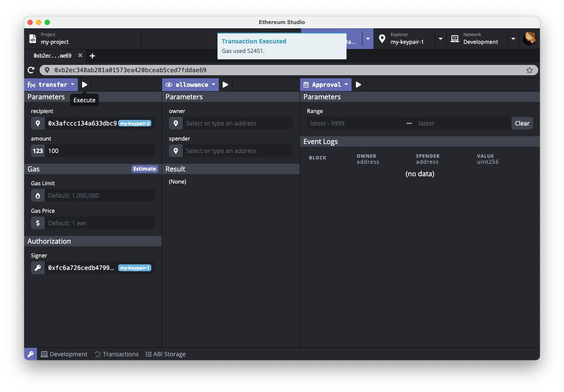The height and width of the screenshot is (392, 564).
Task: Execute the transfer function
Action: [85, 85]
